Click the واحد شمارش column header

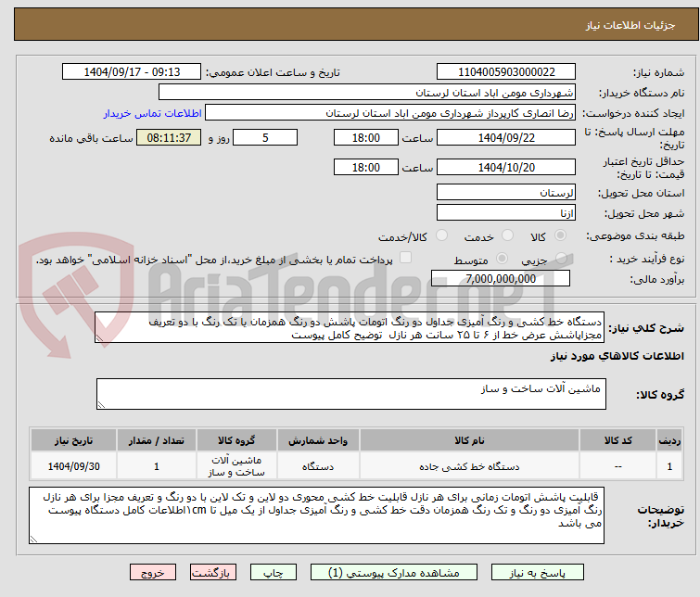tap(318, 440)
